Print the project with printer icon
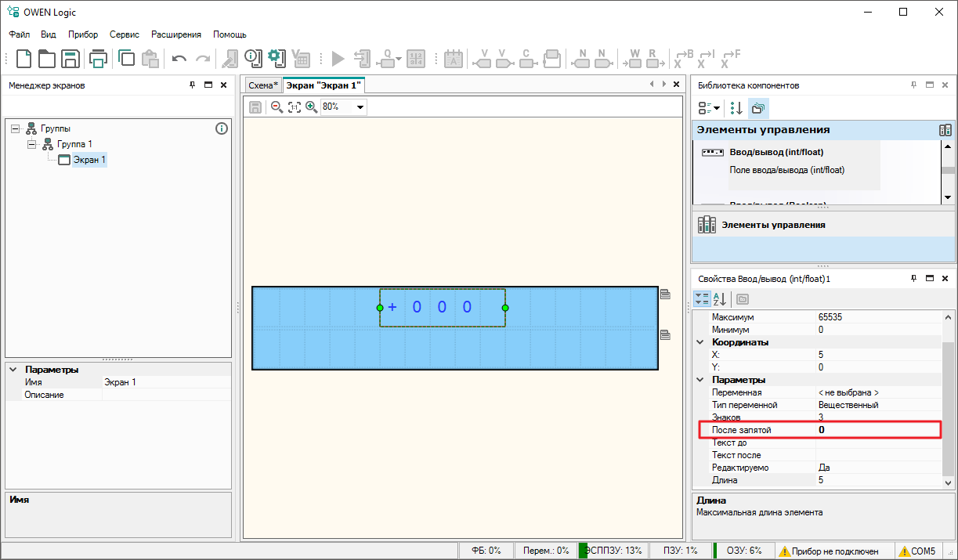The image size is (958, 560). 98,58
